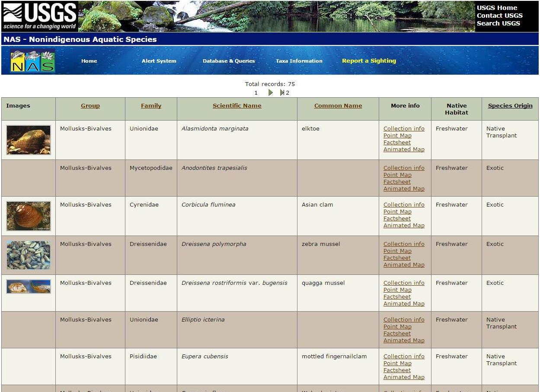Open Point Map for Elliptio icterina
The width and height of the screenshot is (540, 392).
(397, 326)
